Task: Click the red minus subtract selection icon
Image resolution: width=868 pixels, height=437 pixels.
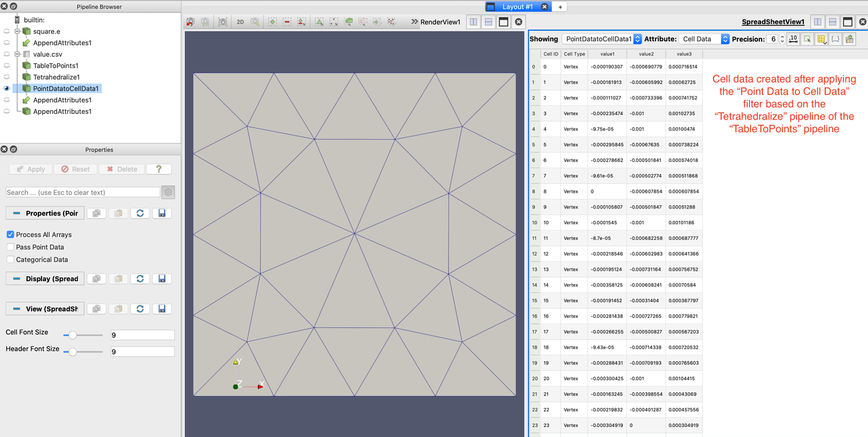Action: pos(287,22)
